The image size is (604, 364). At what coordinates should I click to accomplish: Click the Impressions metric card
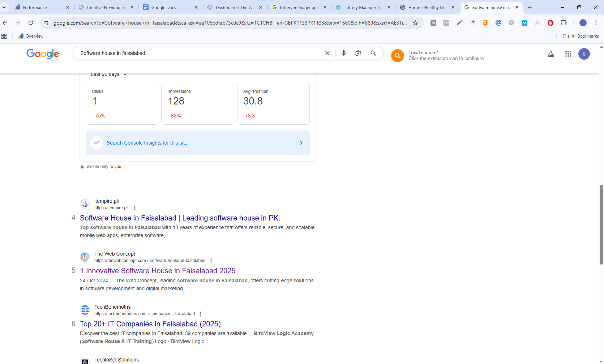[x=198, y=104]
